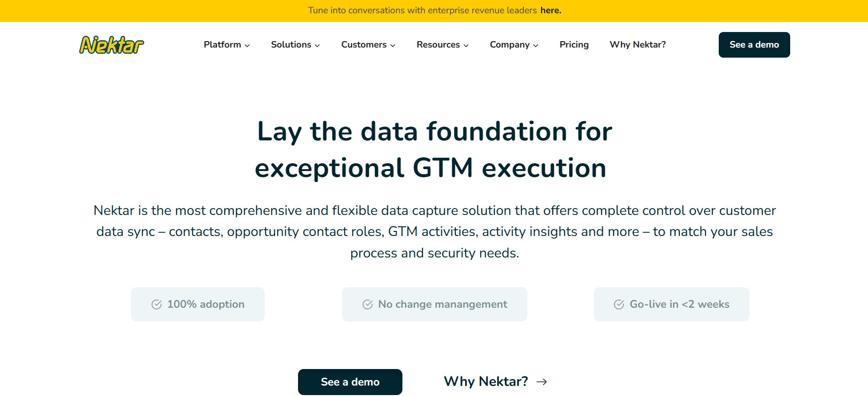Click the checkmark icon beside 100% adoption
Viewport: 868px width, 396px height.
(x=157, y=305)
